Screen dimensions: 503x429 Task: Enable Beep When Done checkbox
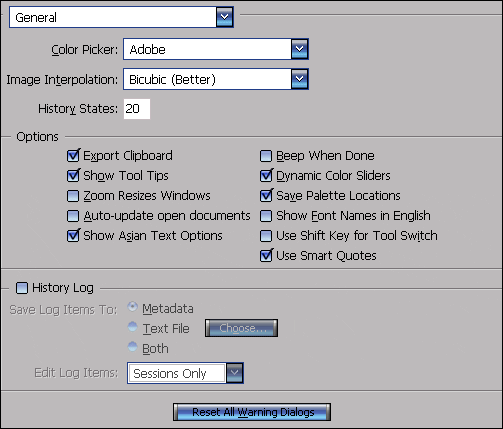pyautogui.click(x=266, y=156)
